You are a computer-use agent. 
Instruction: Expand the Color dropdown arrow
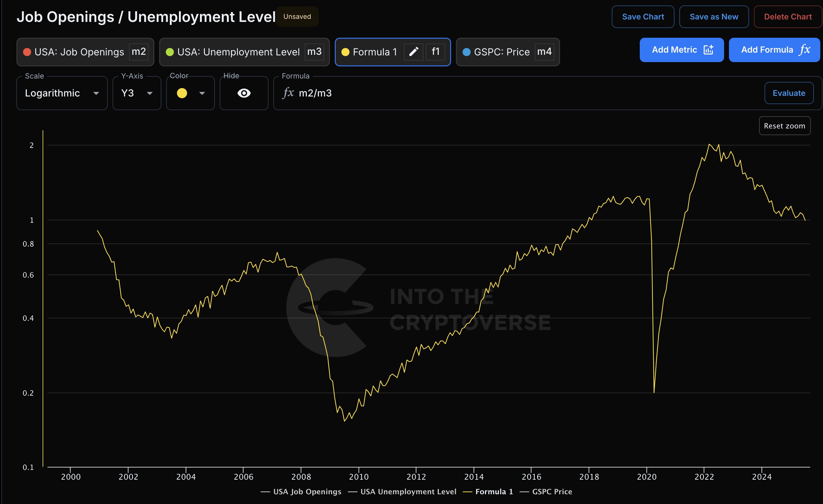(202, 93)
